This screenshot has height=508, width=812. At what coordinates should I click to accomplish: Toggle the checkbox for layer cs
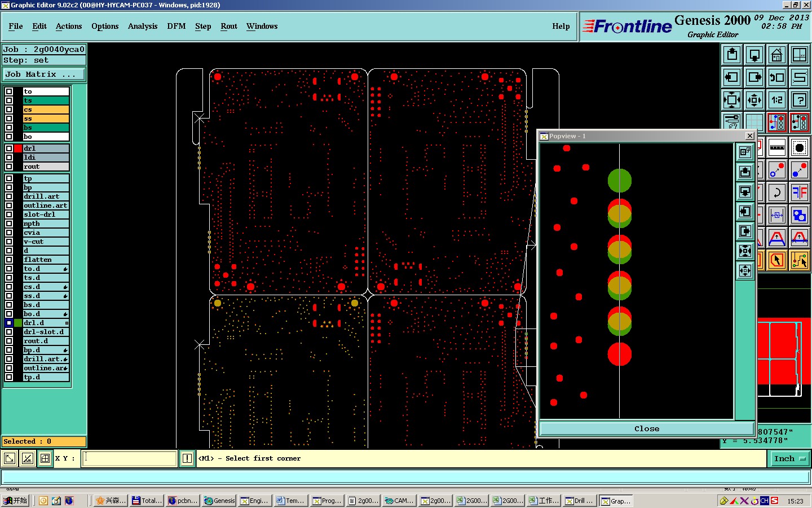point(9,110)
